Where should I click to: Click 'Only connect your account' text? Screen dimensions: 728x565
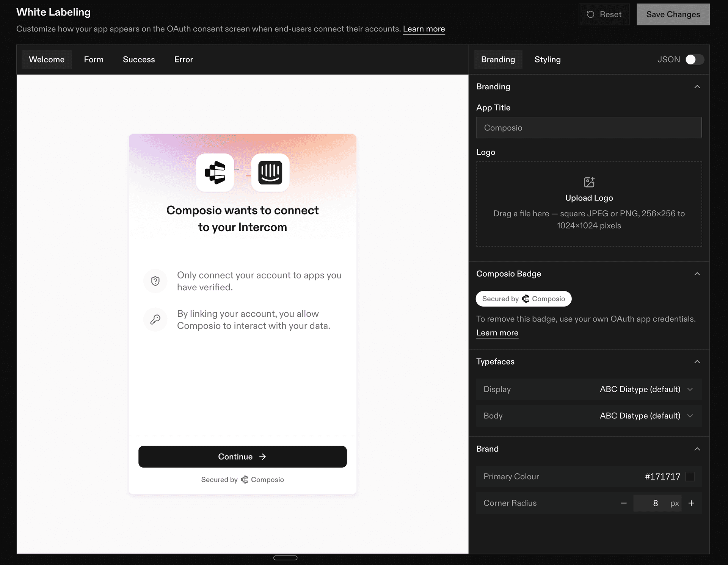point(259,281)
